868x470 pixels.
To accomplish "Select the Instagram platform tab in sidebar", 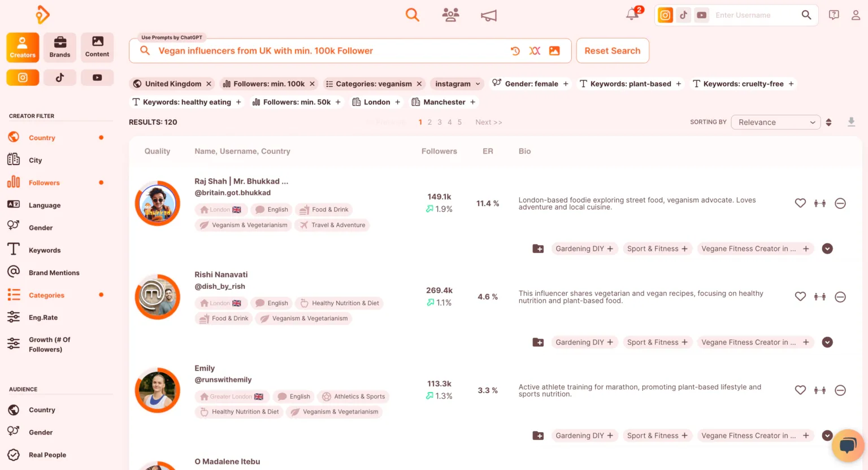I will pyautogui.click(x=23, y=77).
